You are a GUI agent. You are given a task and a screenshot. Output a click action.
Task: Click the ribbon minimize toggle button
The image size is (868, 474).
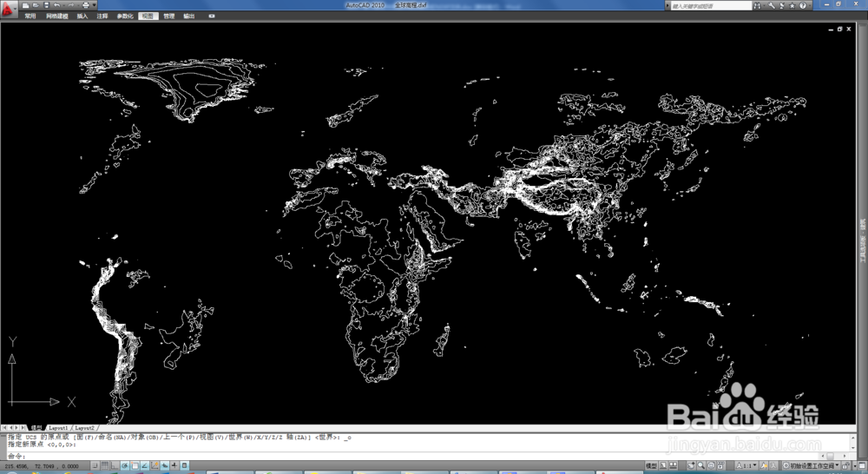pyautogui.click(x=212, y=16)
